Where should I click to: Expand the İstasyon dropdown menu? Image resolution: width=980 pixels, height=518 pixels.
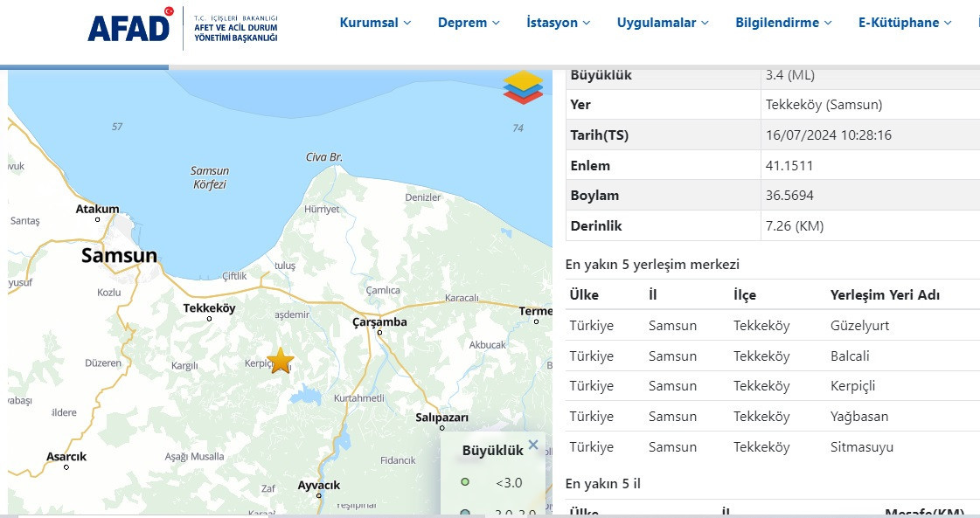pos(558,23)
